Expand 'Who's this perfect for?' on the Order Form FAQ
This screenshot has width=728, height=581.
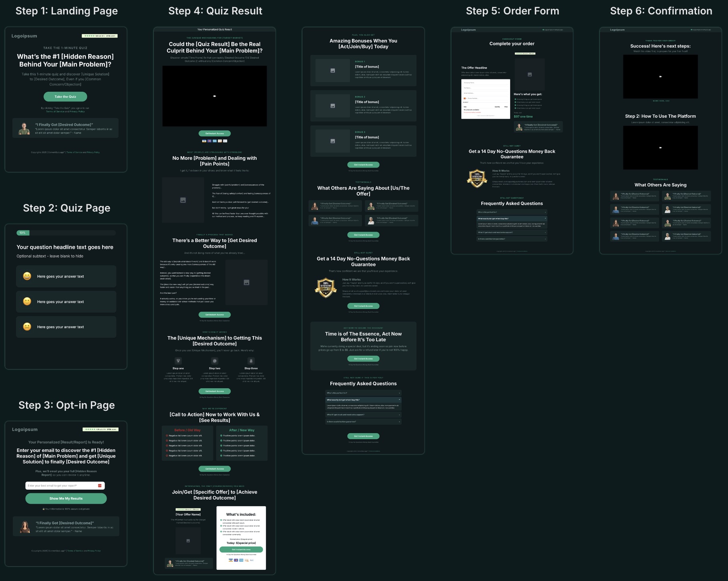pos(512,212)
